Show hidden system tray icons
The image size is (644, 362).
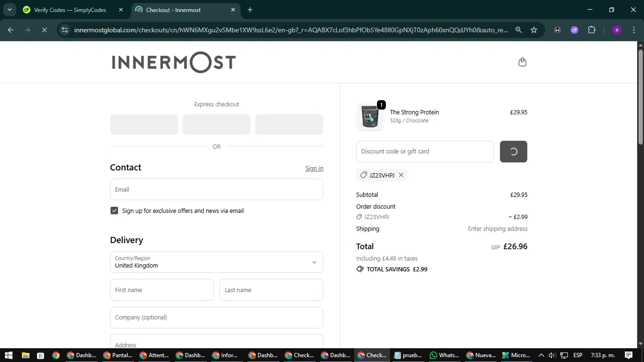tap(541, 355)
